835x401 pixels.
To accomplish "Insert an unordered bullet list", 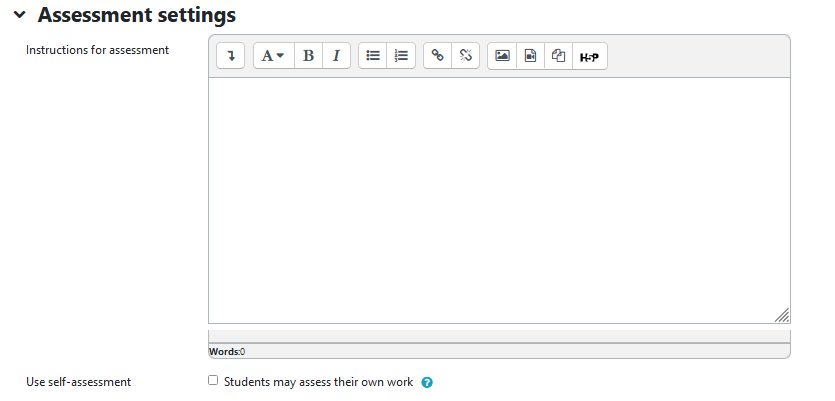I will click(373, 56).
